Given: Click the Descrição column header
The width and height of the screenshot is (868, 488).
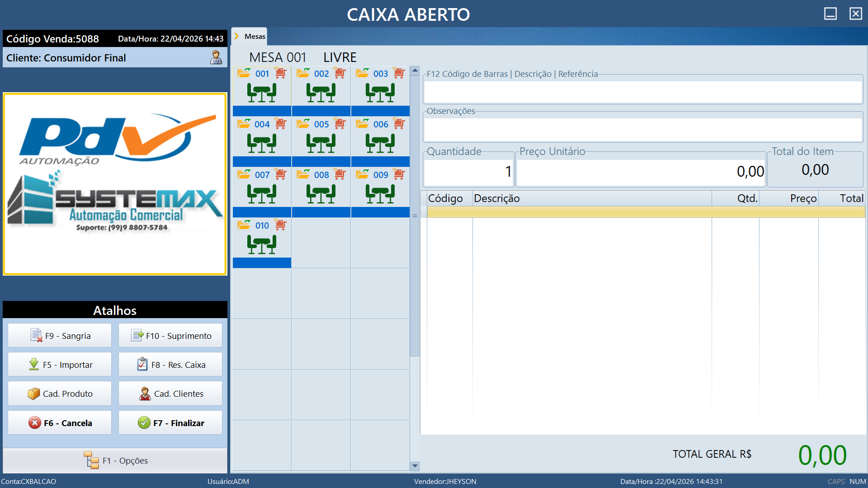Looking at the screenshot, I should [x=592, y=198].
